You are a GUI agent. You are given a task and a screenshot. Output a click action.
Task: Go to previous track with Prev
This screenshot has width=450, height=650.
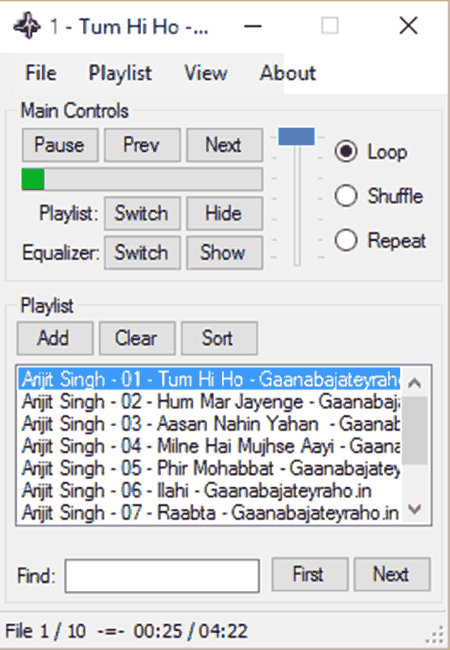point(142,145)
